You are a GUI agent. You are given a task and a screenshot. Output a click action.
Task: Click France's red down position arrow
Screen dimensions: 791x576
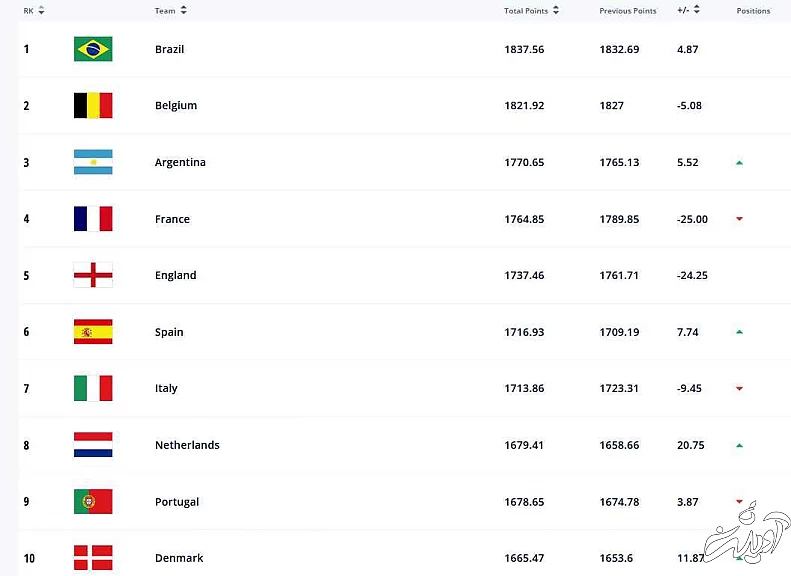click(739, 219)
